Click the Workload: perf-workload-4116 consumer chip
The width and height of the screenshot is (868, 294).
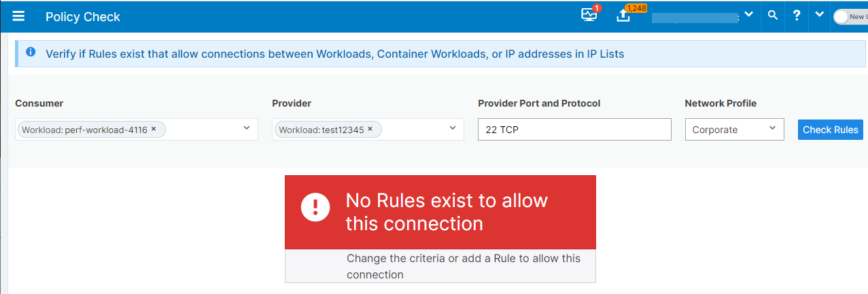click(x=92, y=130)
